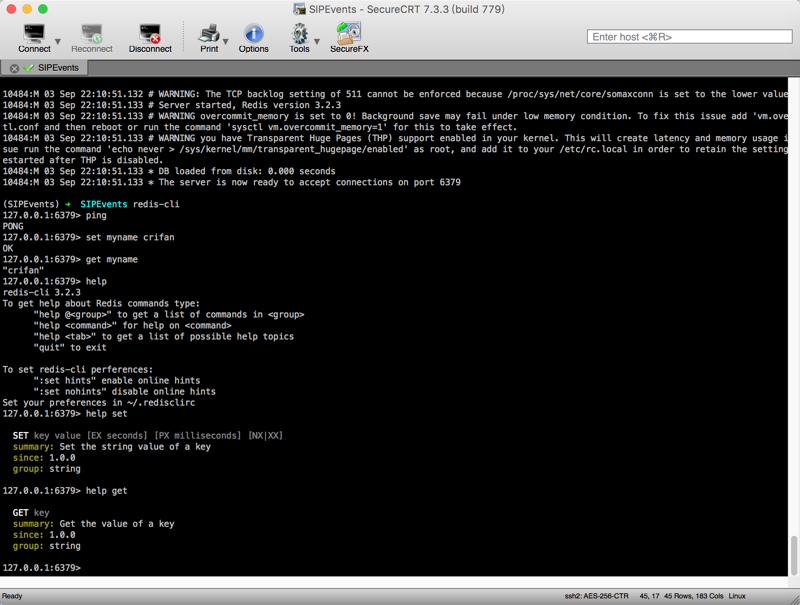
Task: Click the "DB loaded from disk" log line
Action: (169, 171)
